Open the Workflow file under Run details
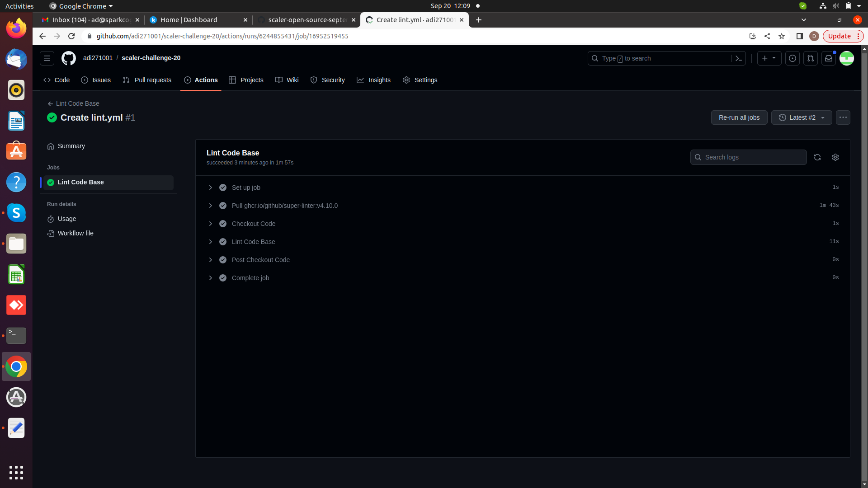868x488 pixels. pos(75,233)
